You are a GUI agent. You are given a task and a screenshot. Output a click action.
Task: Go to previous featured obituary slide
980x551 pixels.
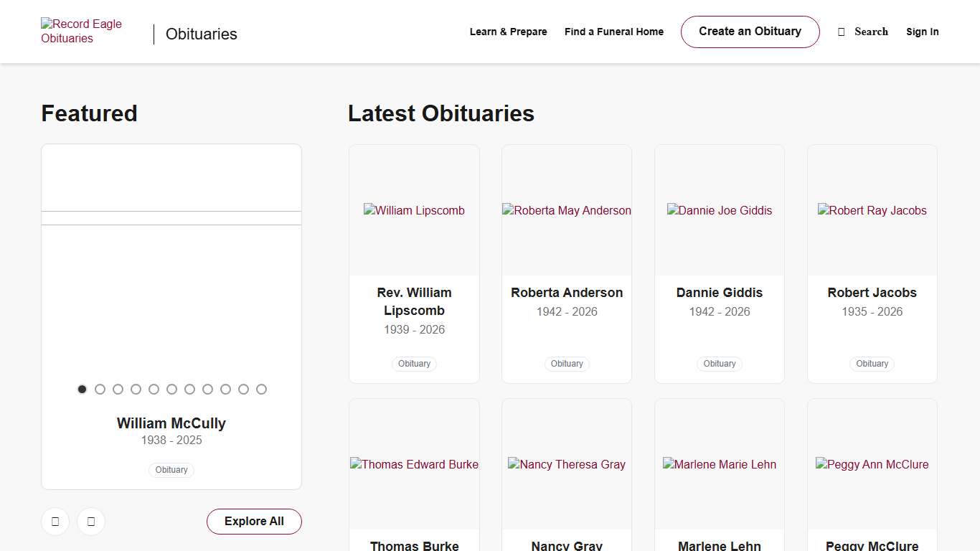click(55, 522)
